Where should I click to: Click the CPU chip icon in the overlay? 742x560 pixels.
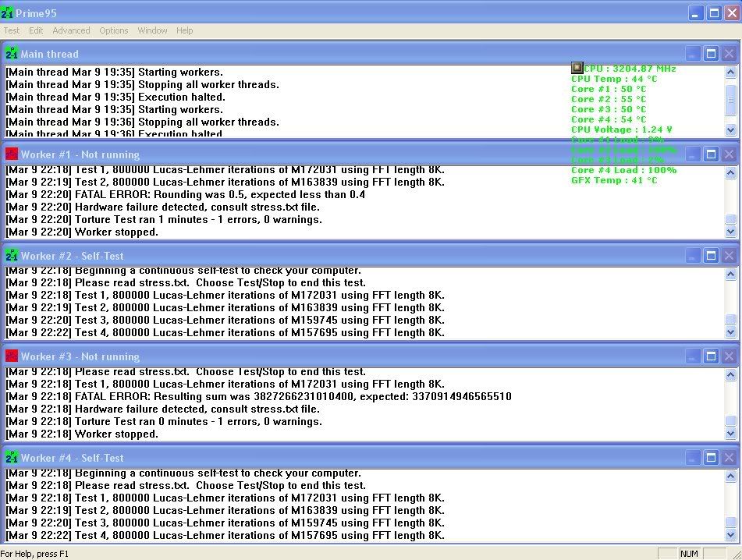tap(577, 68)
